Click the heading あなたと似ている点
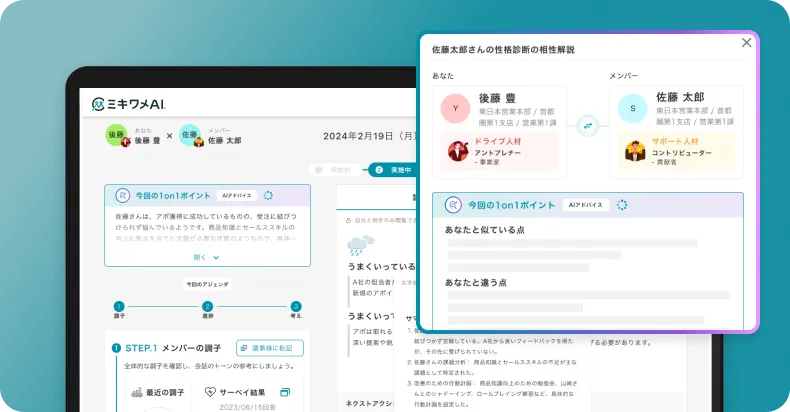 [x=484, y=230]
